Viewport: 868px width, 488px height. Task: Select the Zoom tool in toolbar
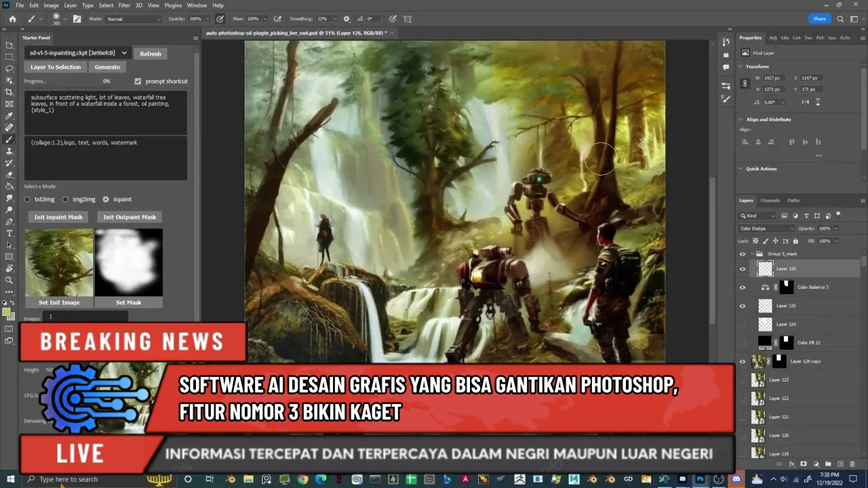[9, 280]
